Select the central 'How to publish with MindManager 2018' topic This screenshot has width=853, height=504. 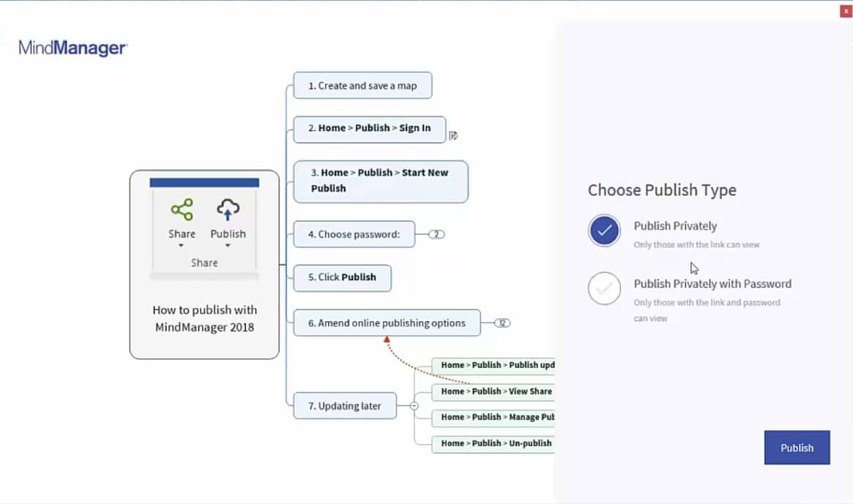pyautogui.click(x=204, y=318)
